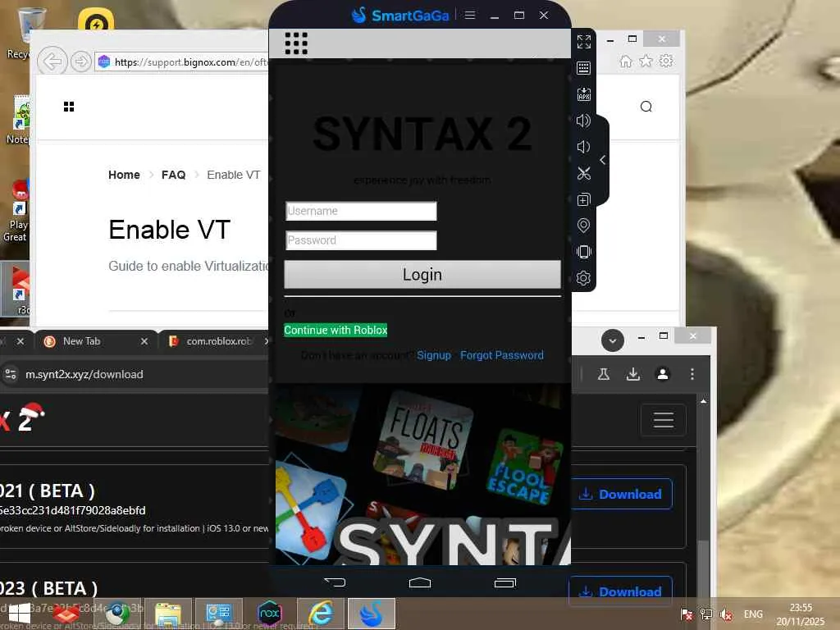Go back in the Internet Explorer window
The height and width of the screenshot is (630, 840).
52,62
